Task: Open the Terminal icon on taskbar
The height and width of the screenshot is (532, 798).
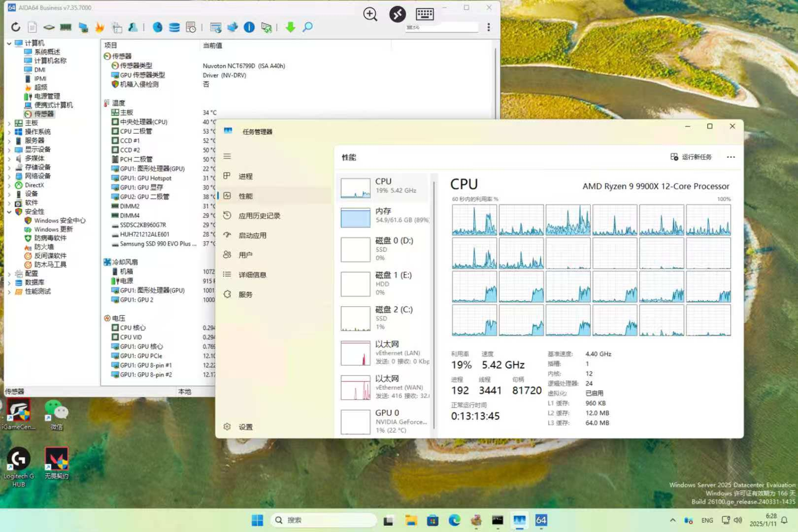Action: (498, 521)
